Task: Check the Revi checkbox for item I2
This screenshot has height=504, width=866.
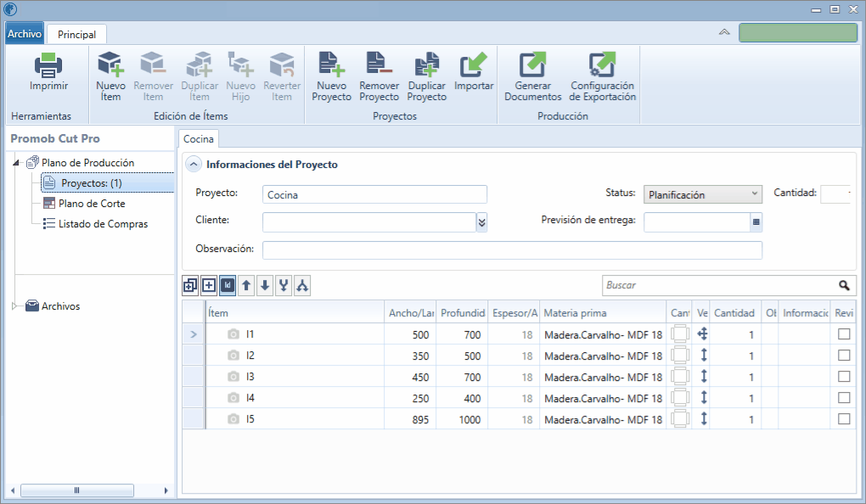Action: [844, 355]
